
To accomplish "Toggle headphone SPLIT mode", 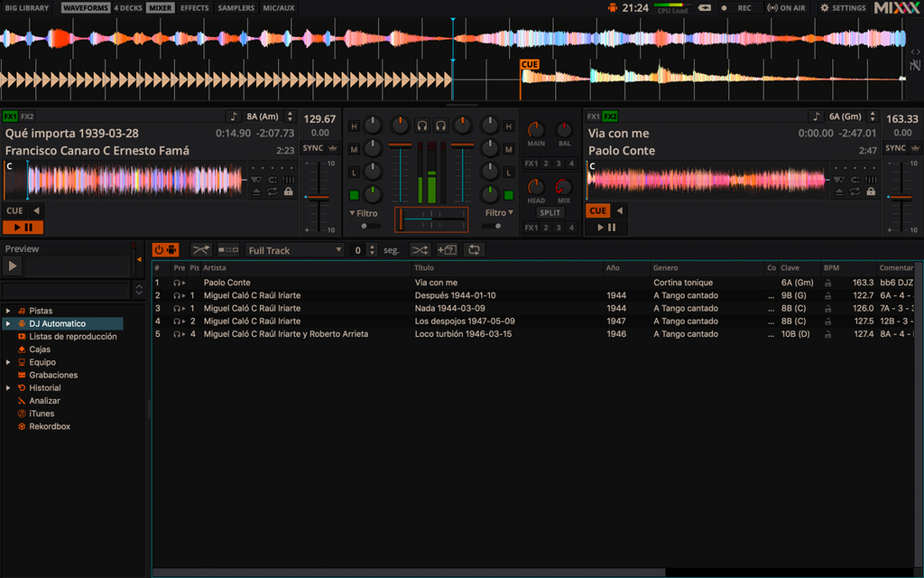I will [550, 212].
